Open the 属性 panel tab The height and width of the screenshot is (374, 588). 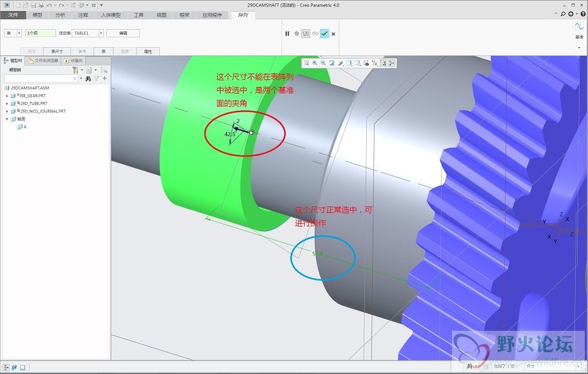(148, 52)
